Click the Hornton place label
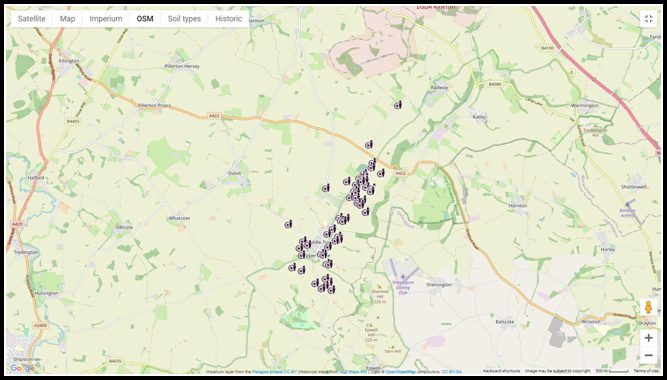667x380 pixels. (x=518, y=206)
